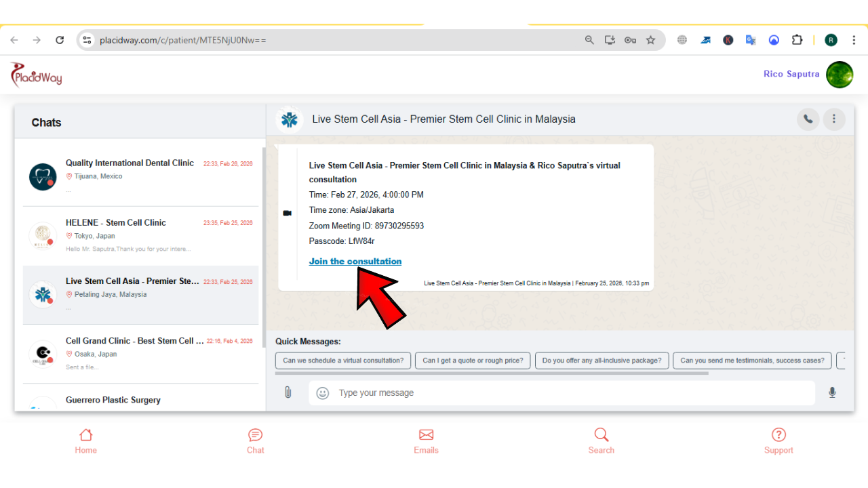This screenshot has height=488, width=868.
Task: Click the PlacidWay logo
Action: tap(37, 75)
